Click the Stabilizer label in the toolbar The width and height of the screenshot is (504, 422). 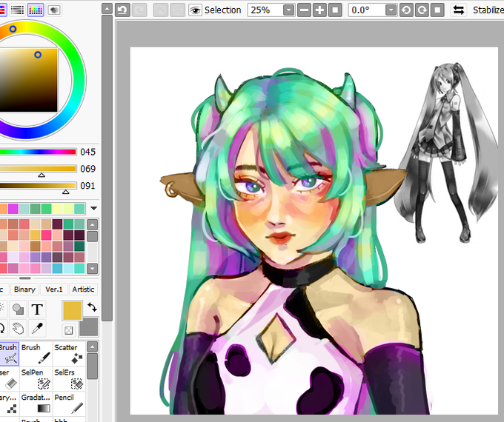click(488, 10)
